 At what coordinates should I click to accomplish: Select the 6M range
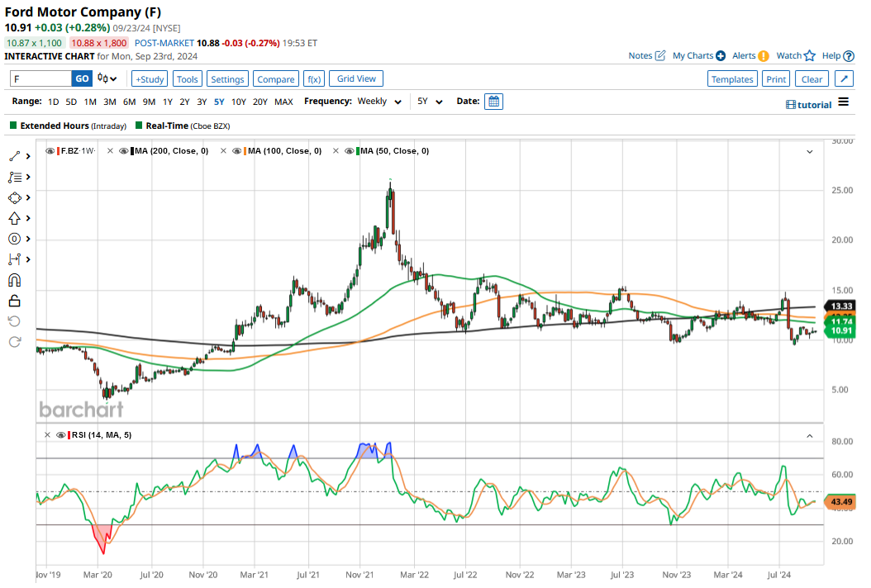(x=130, y=102)
